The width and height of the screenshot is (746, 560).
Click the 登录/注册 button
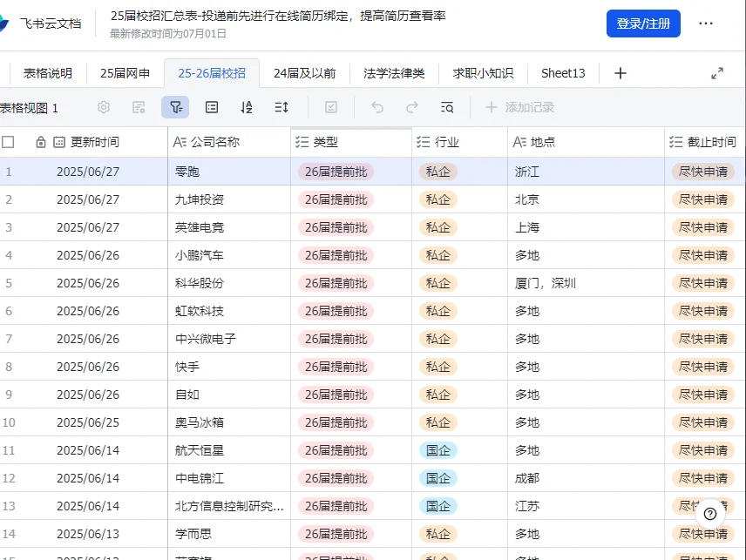tap(643, 24)
